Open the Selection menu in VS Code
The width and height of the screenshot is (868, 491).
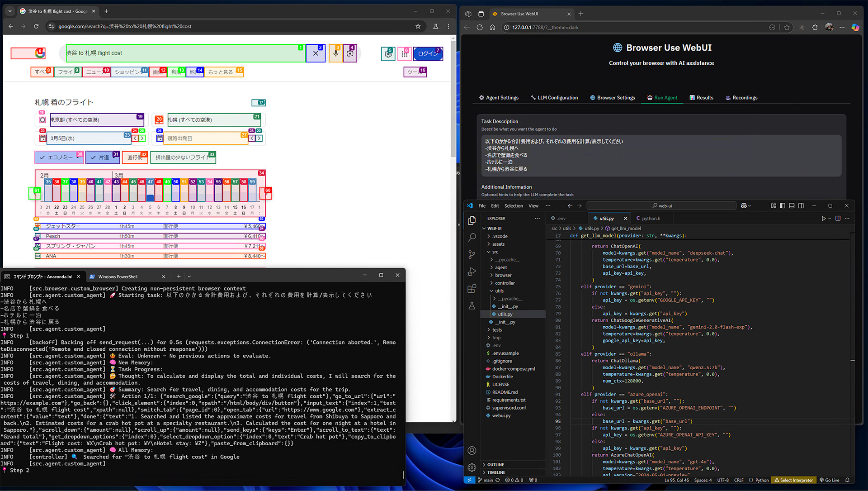pyautogui.click(x=513, y=206)
